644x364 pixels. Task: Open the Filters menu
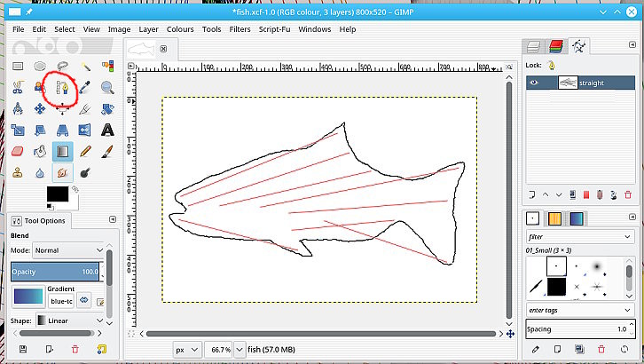(x=240, y=29)
